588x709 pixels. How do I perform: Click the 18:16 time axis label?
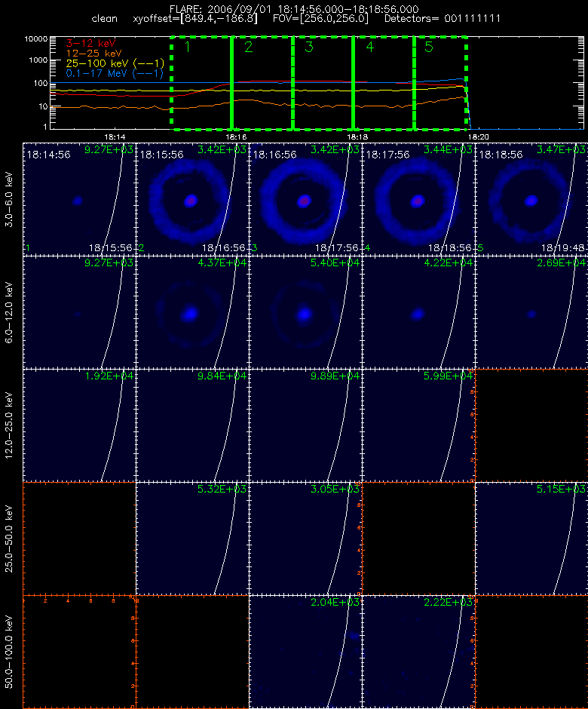point(236,137)
